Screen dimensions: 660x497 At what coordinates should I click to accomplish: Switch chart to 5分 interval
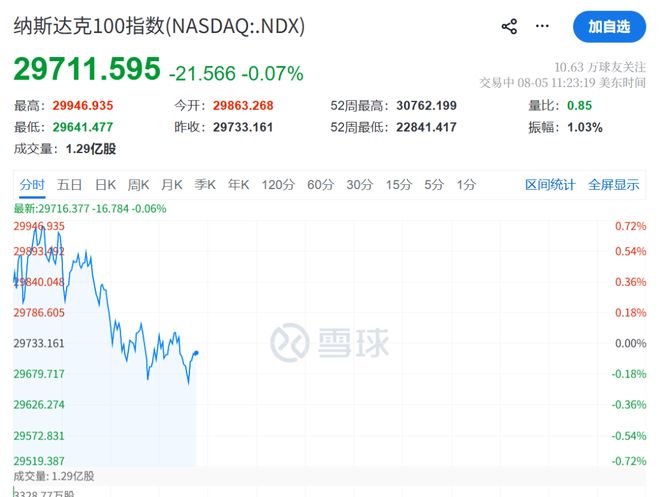coord(434,185)
